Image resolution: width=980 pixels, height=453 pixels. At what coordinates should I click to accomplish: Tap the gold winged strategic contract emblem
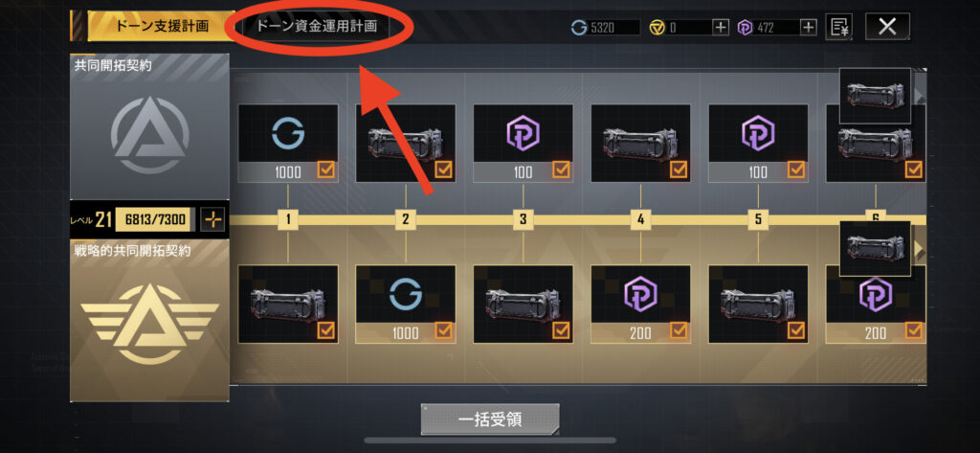(149, 324)
